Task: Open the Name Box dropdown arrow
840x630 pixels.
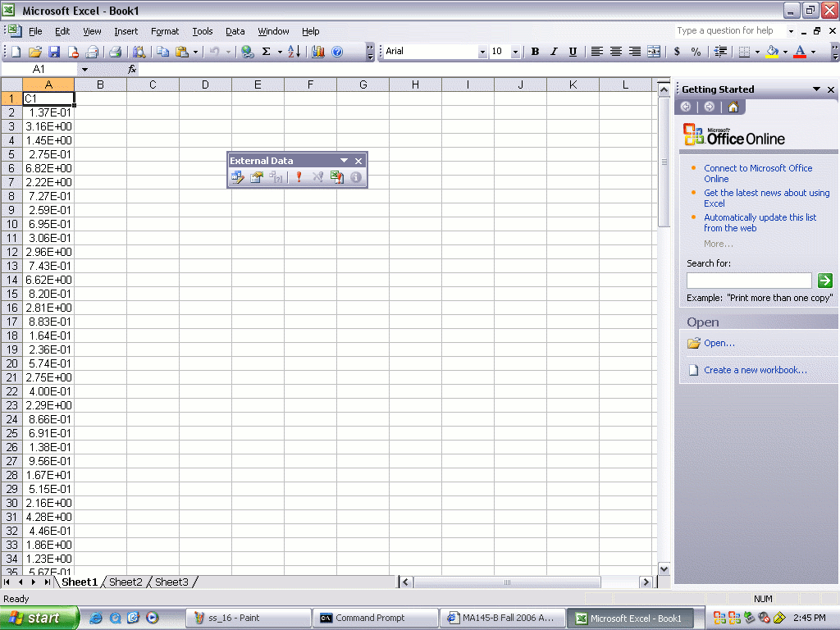Action: pos(84,70)
